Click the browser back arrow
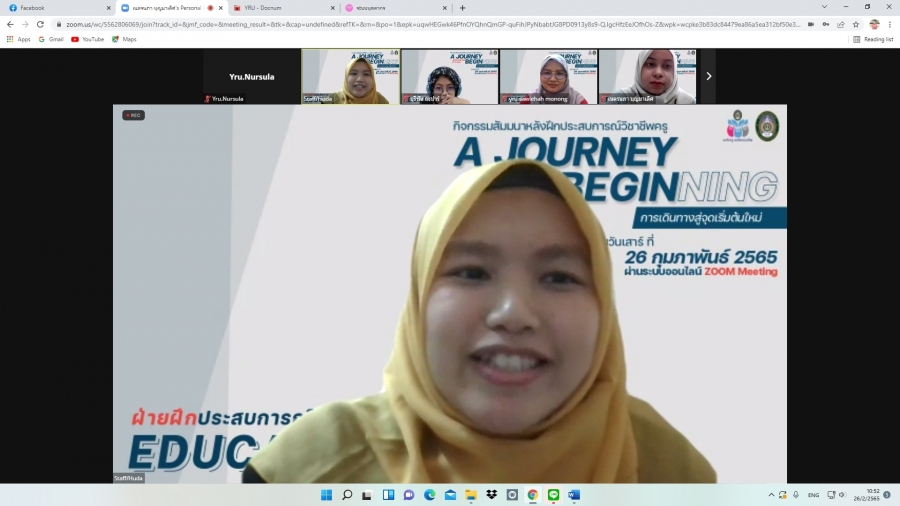 pos(10,24)
